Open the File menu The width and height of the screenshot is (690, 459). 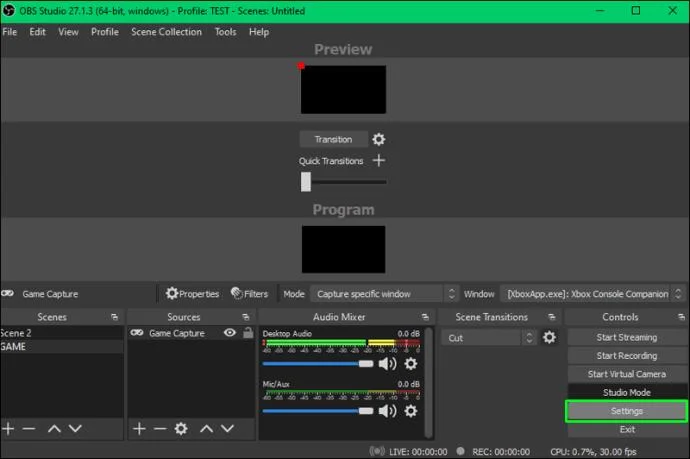(x=10, y=32)
